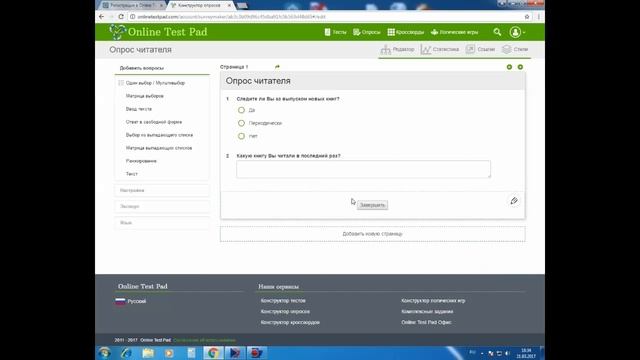640x360 pixels.
Task: Switch to the Конструктор опросов browser tab
Action: [x=200, y=5]
